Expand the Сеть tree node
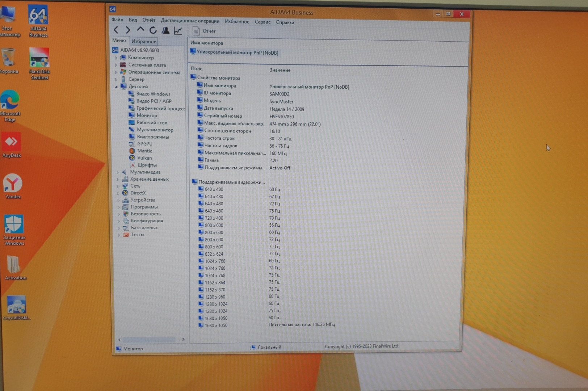Screen dimensions: 588x391 [x=118, y=186]
